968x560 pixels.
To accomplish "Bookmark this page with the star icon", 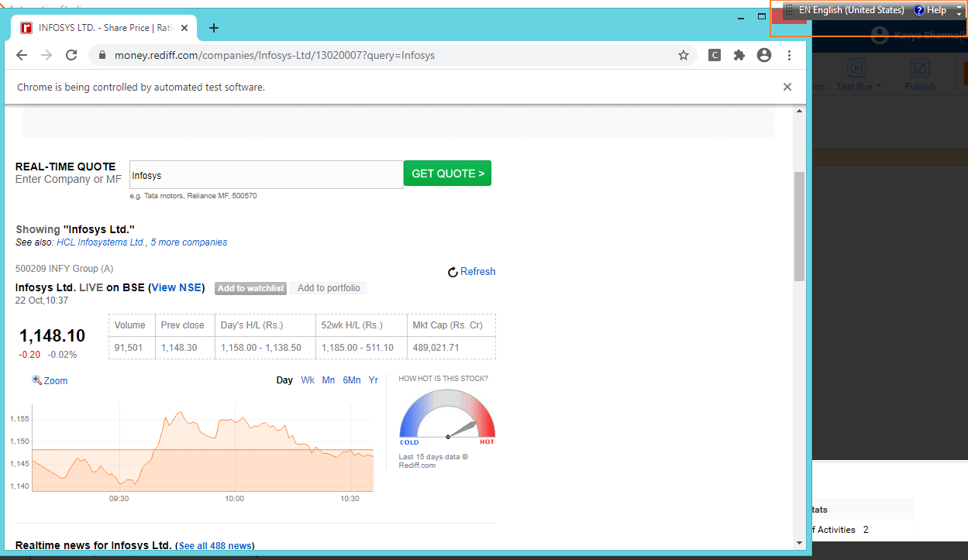I will [684, 55].
